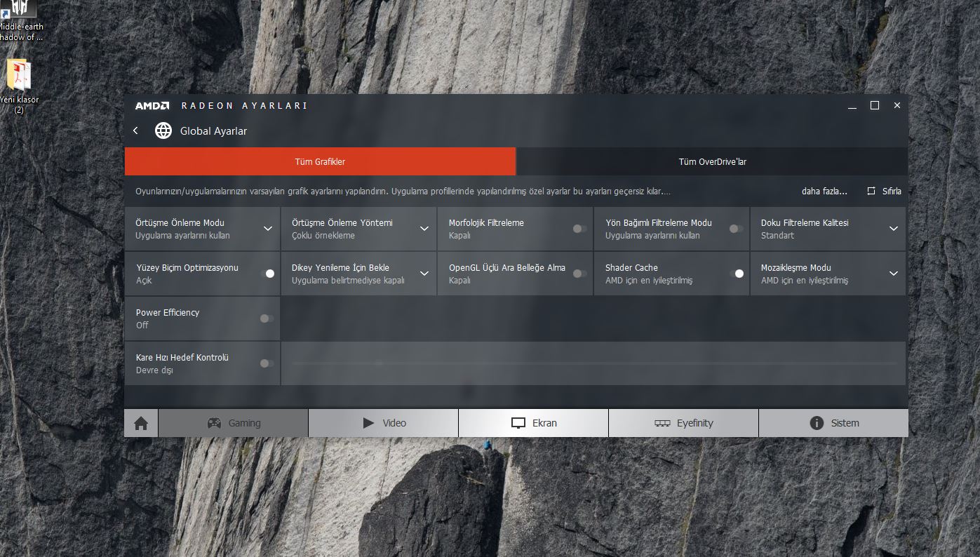Go back with the left arrow icon

[x=136, y=130]
